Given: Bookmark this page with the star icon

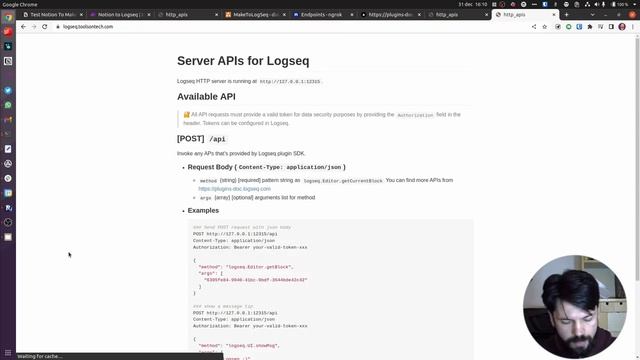Looking at the screenshot, I should pyautogui.click(x=544, y=27).
